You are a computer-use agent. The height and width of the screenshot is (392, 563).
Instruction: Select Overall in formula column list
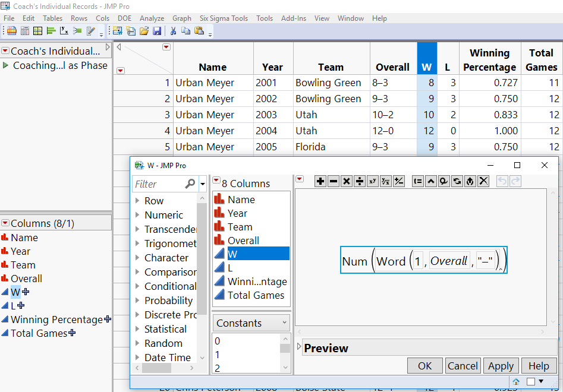[x=243, y=241]
